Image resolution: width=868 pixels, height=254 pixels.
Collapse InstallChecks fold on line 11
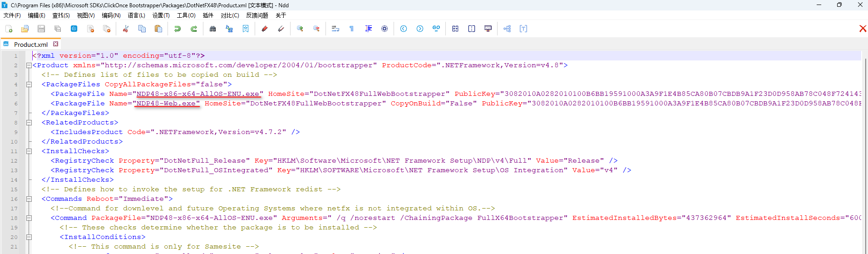pos(29,151)
